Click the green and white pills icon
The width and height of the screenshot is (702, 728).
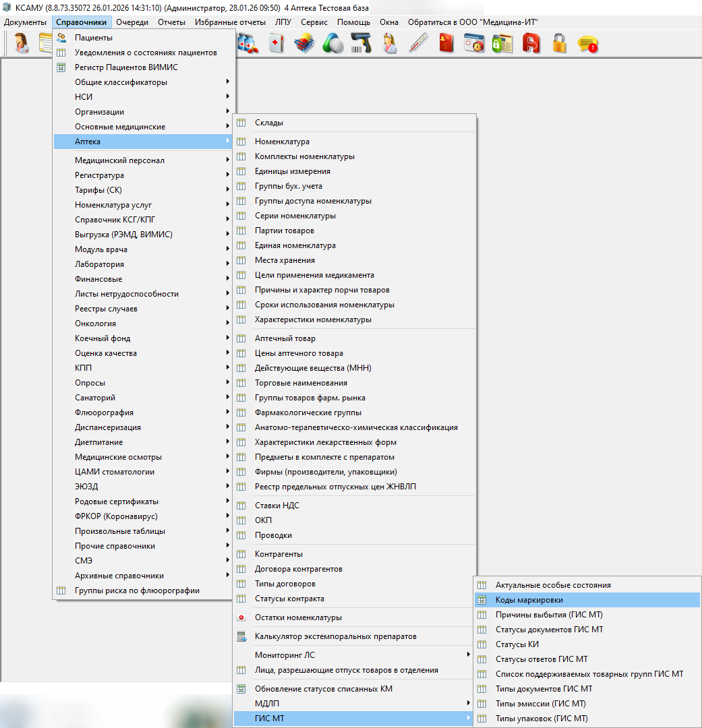(332, 44)
